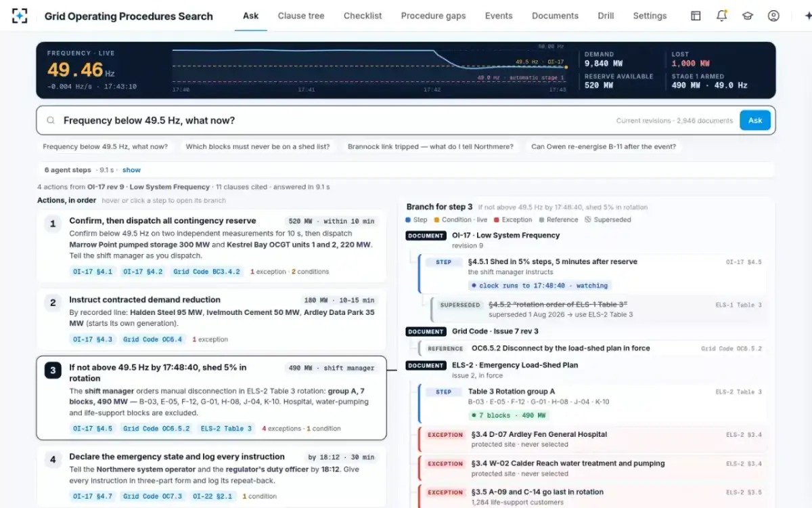Click the app logo icon

click(20, 16)
